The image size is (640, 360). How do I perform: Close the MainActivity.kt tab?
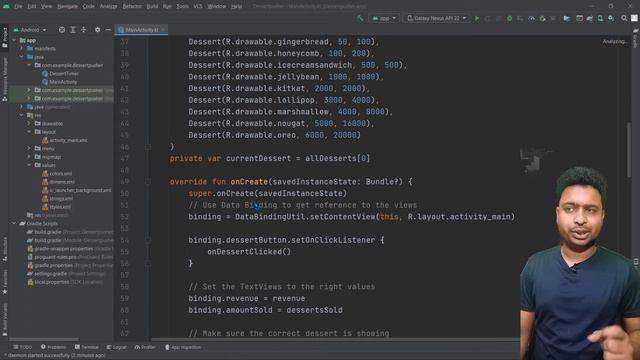click(163, 30)
